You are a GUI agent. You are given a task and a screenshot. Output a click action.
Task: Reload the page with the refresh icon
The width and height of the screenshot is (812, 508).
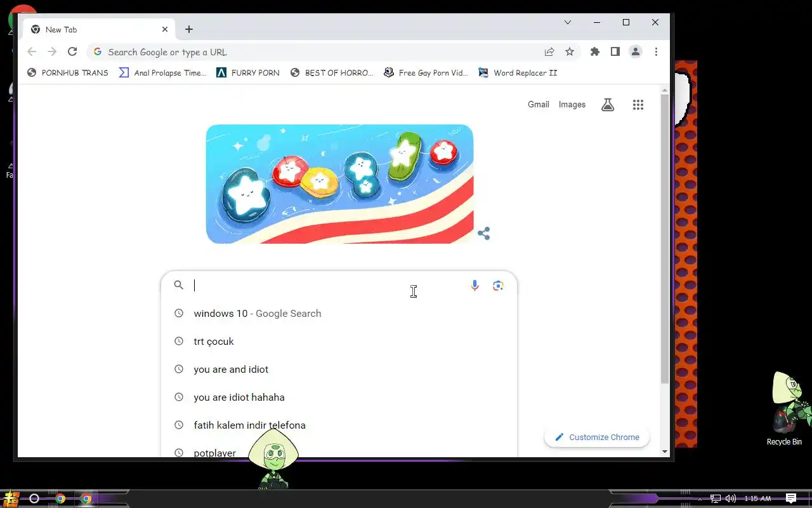(x=72, y=52)
